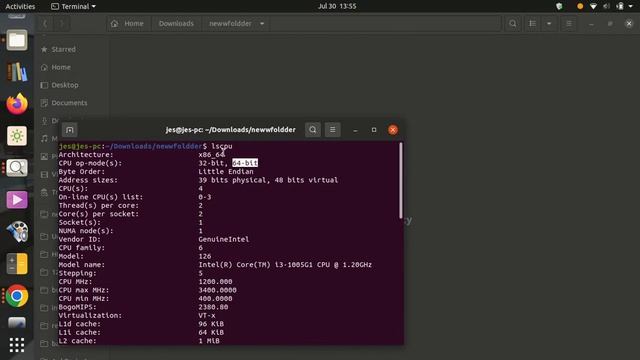
Task: Click the network icon in top bar
Action: pos(593,6)
